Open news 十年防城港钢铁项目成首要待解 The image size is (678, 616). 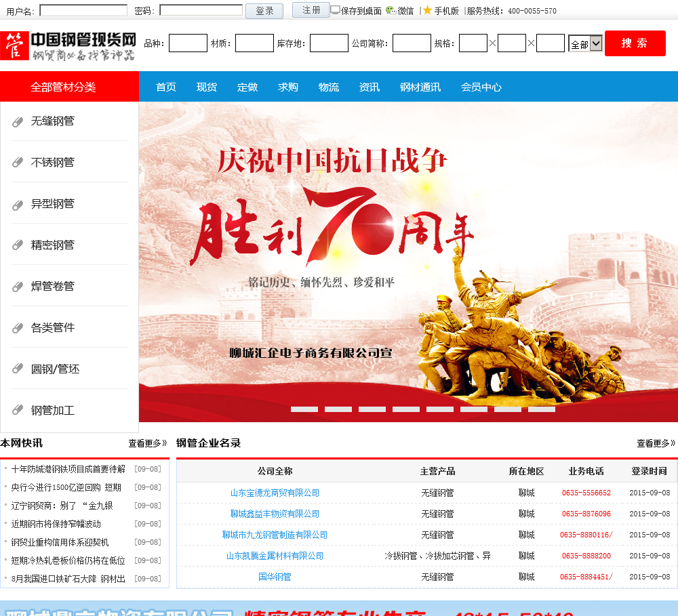(x=68, y=469)
